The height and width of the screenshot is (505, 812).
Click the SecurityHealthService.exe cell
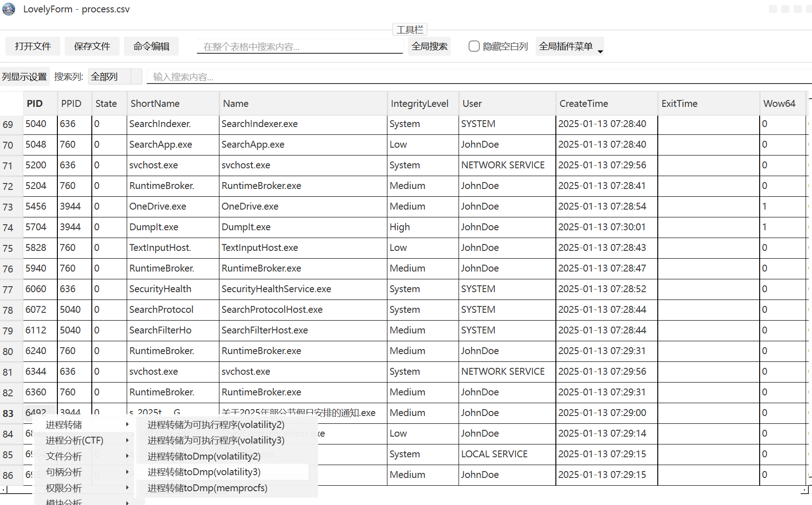click(303, 289)
